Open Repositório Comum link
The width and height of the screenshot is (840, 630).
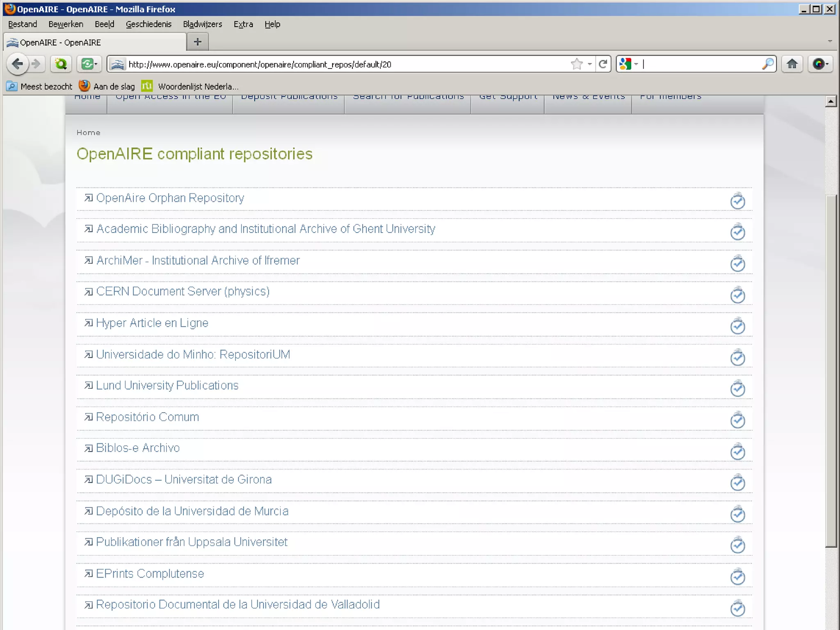(x=147, y=417)
